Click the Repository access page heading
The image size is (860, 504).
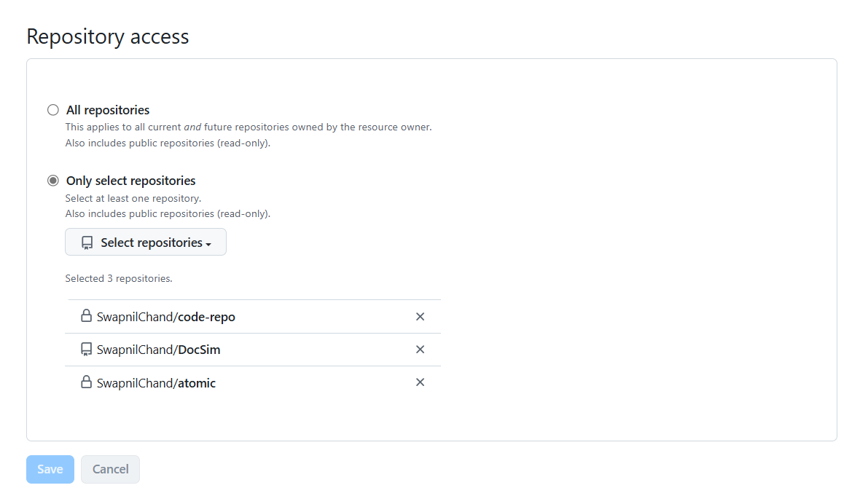coord(107,36)
